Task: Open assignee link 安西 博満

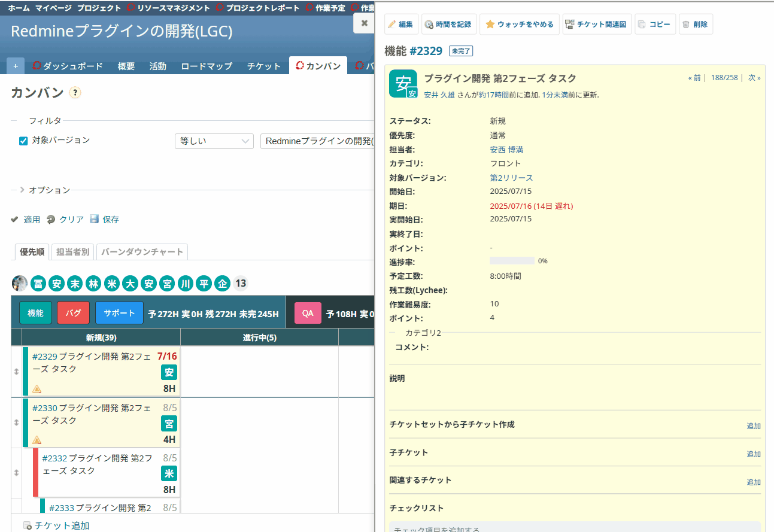Action: pos(506,150)
